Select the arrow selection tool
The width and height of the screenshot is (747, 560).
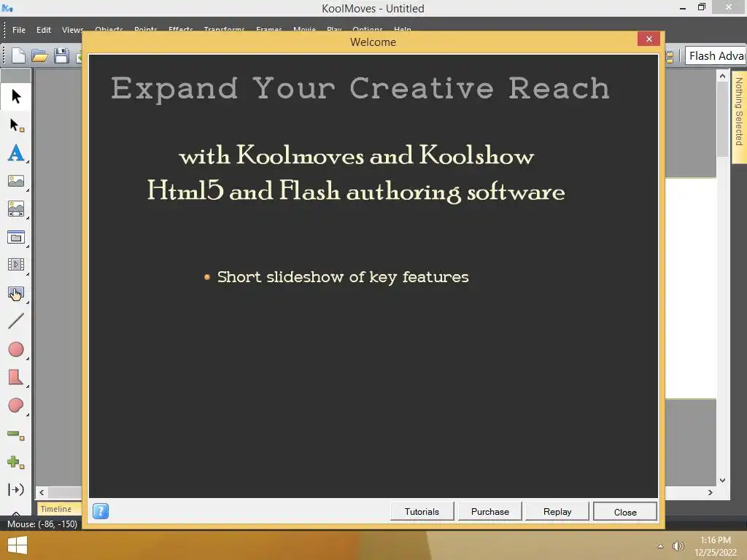point(16,97)
